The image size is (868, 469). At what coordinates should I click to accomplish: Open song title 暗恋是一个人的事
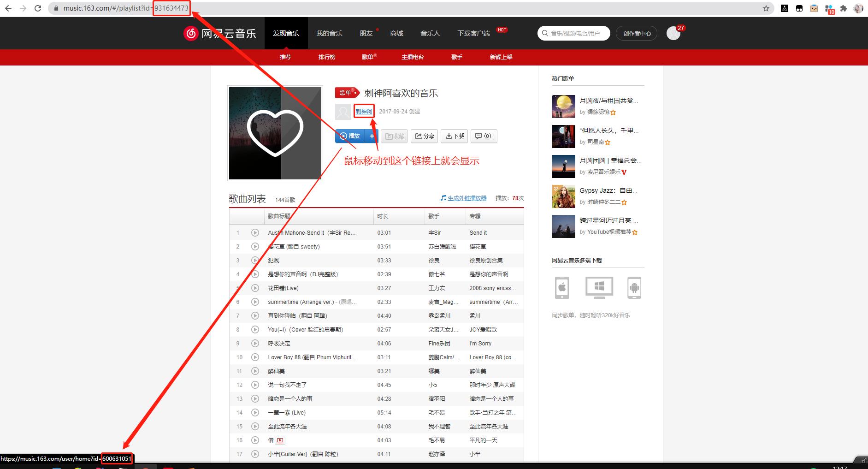pyautogui.click(x=290, y=399)
